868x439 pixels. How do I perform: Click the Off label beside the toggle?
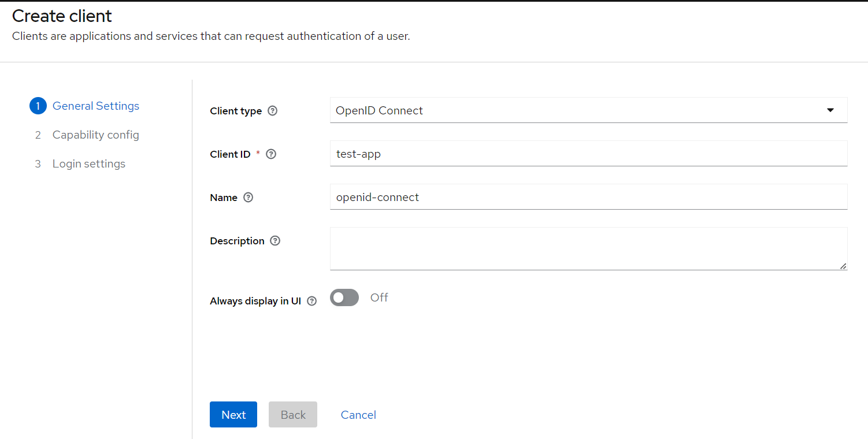coord(379,298)
